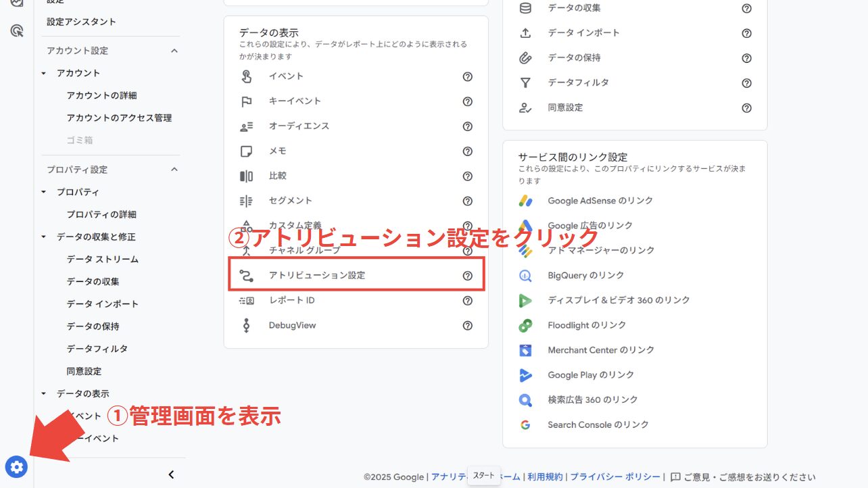This screenshot has height=488, width=868.
Task: Click the data import upload icon
Action: [525, 33]
